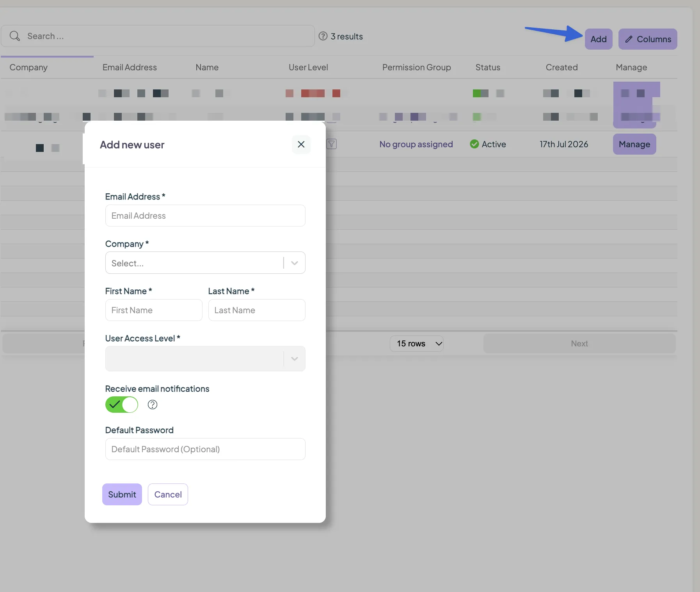Open the email notifications help icon

tap(153, 405)
